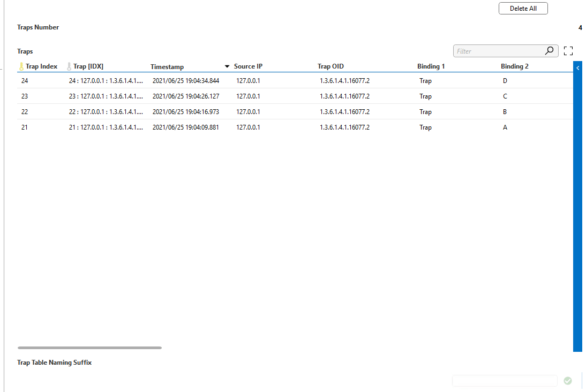
Task: Click the Delete All button
Action: (523, 8)
